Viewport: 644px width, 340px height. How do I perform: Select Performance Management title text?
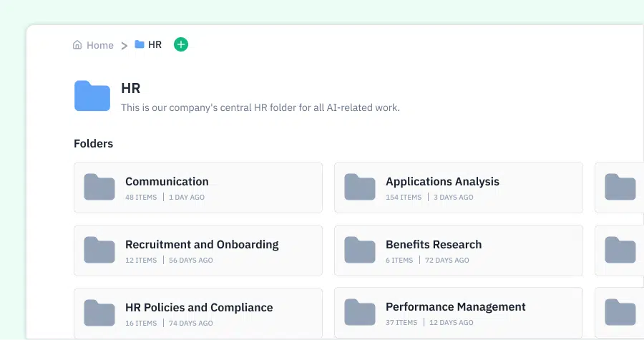coord(456,307)
